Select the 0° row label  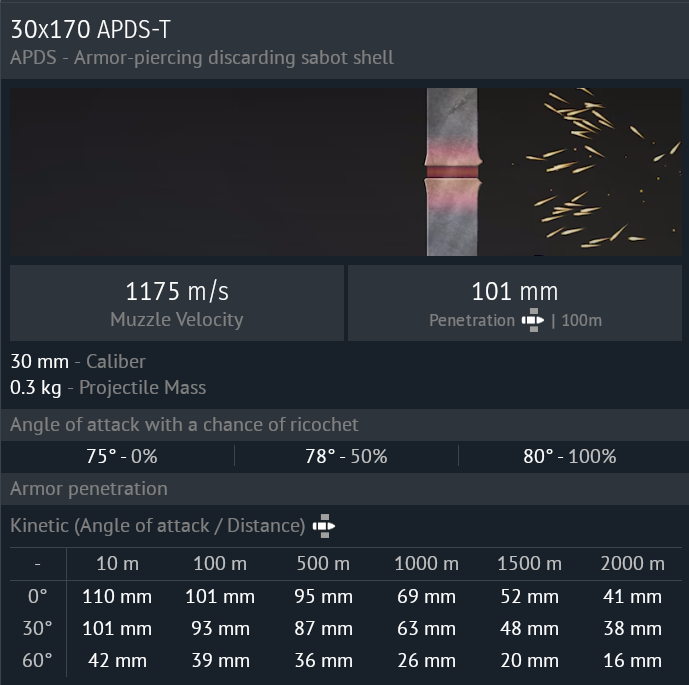(37, 596)
